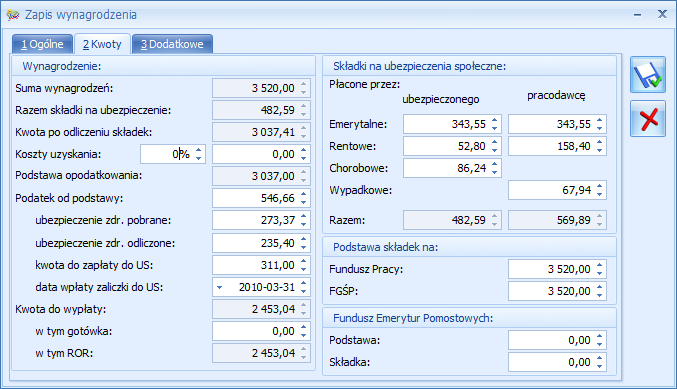Click the w tym gotówka field
This screenshot has height=389, width=677.
click(x=261, y=331)
